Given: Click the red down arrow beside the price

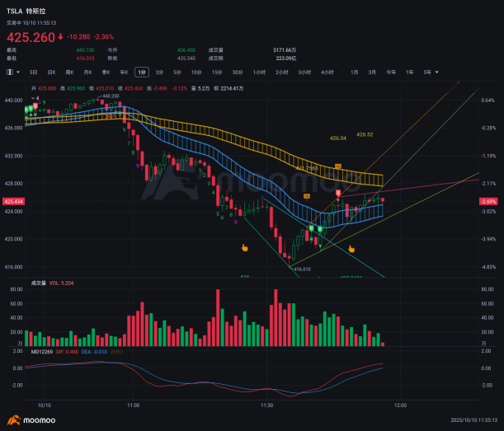Looking at the screenshot, I should [x=61, y=37].
